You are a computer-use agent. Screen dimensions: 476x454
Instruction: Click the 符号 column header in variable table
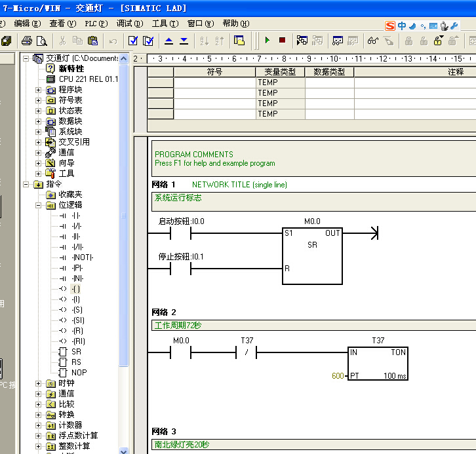tap(214, 72)
